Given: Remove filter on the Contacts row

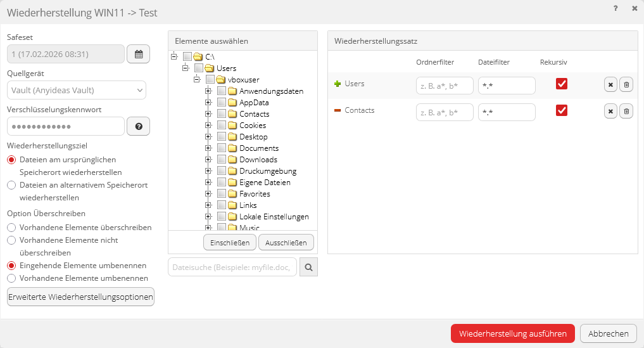Looking at the screenshot, I should pos(610,112).
